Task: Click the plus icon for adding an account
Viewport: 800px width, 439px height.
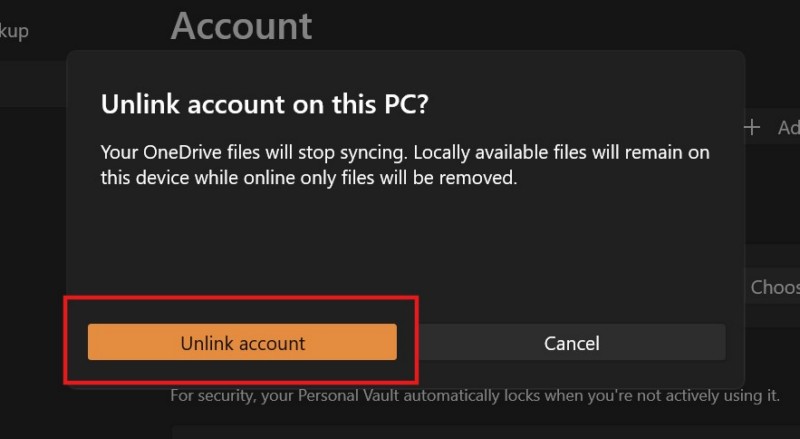Action: pyautogui.click(x=752, y=127)
